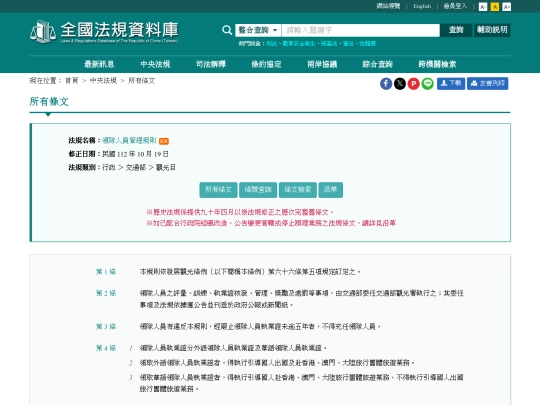The image size is (540, 405).
Task: Go to 中央法規 in breadcrumb
Action: (103, 81)
